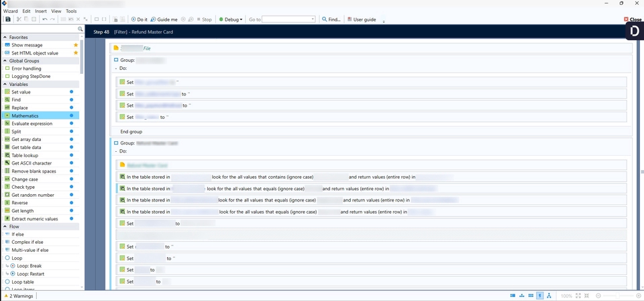Screen dimensions: 644x301
Task: Select the tree hierarchy view icon in status bar
Action: tap(549, 296)
